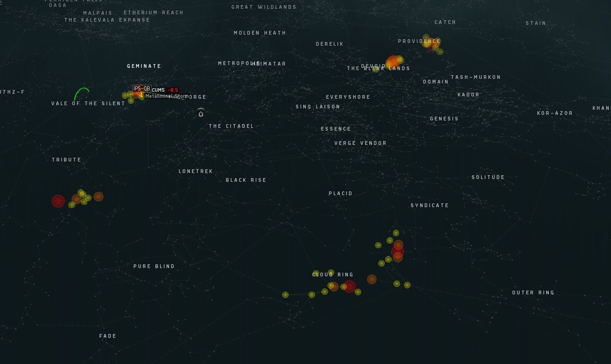Click the red -0.5 security status
The width and height of the screenshot is (611, 364).
[x=173, y=90]
